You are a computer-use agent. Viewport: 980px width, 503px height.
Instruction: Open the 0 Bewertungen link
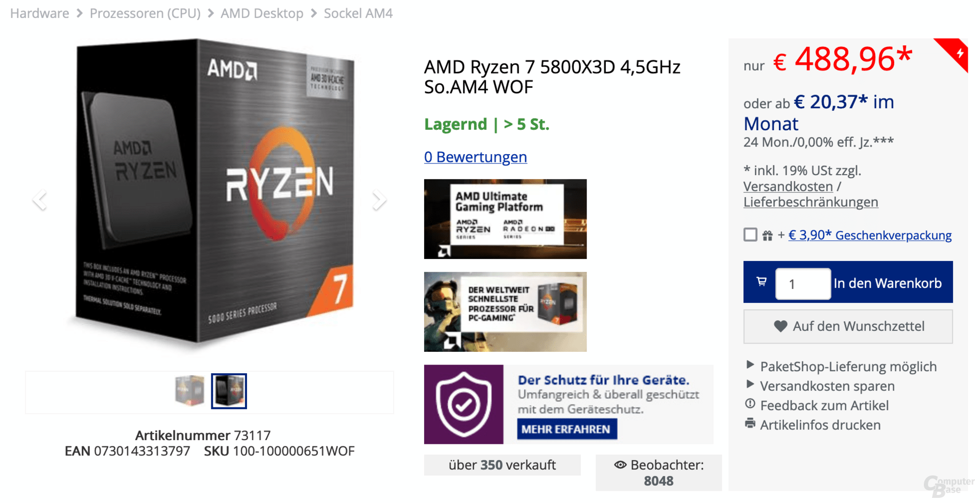point(475,157)
